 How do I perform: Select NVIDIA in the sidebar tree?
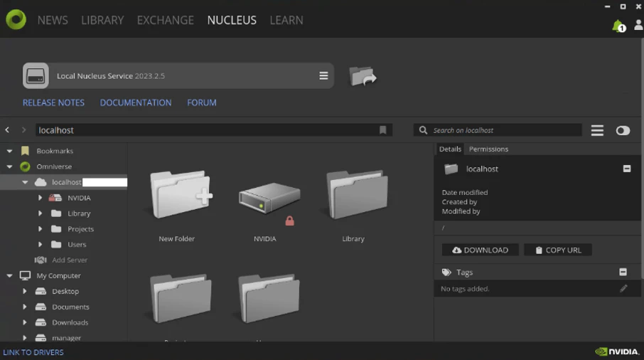click(x=79, y=198)
